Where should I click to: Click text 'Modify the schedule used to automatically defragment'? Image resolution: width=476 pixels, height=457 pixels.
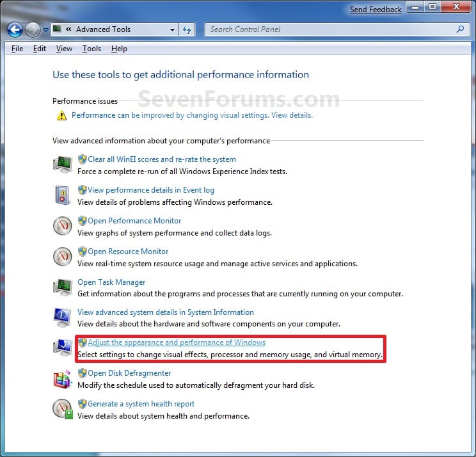point(196,385)
